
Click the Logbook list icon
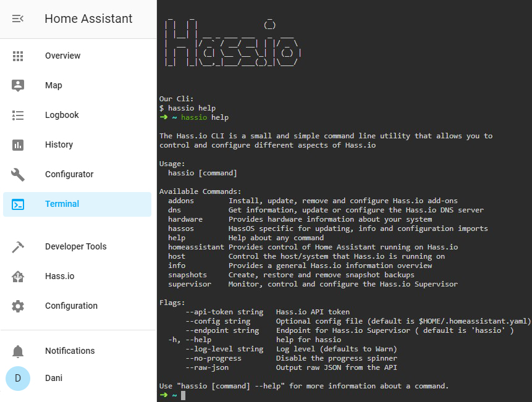(18, 115)
